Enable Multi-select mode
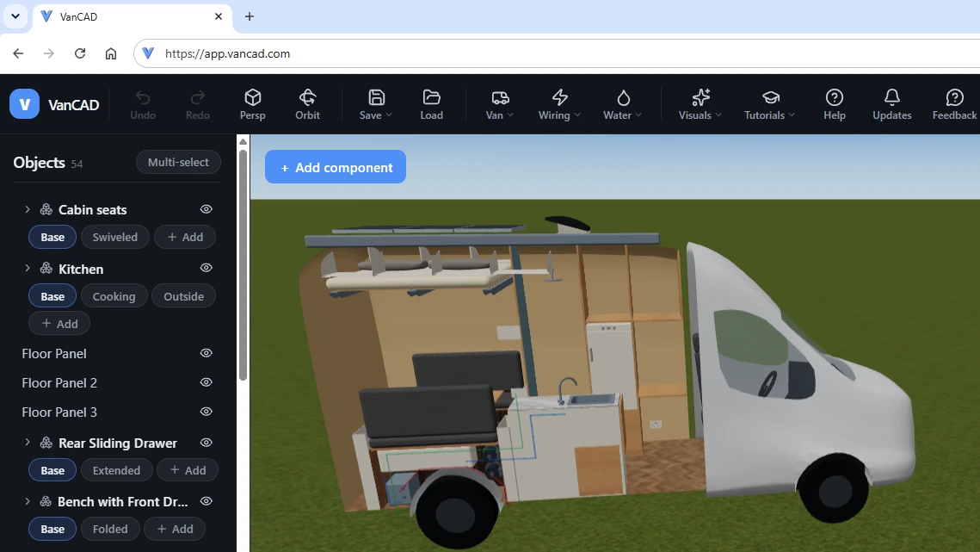Image resolution: width=980 pixels, height=552 pixels. (178, 162)
